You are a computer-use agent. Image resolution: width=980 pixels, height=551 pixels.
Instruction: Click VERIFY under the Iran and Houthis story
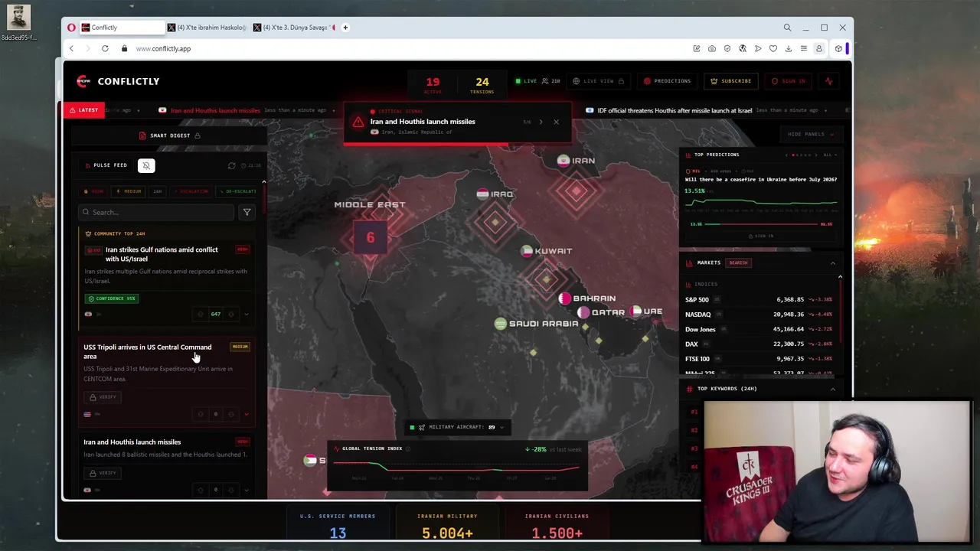click(x=103, y=473)
